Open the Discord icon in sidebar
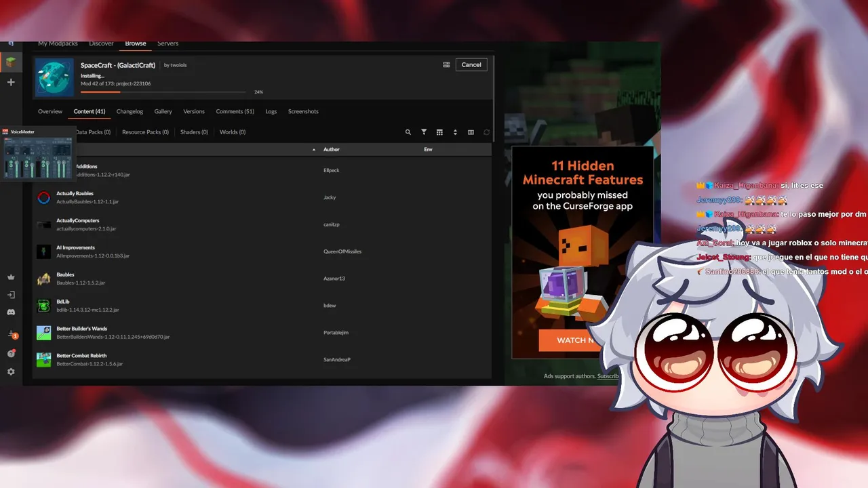Screen dimensions: 868x488 click(11, 312)
